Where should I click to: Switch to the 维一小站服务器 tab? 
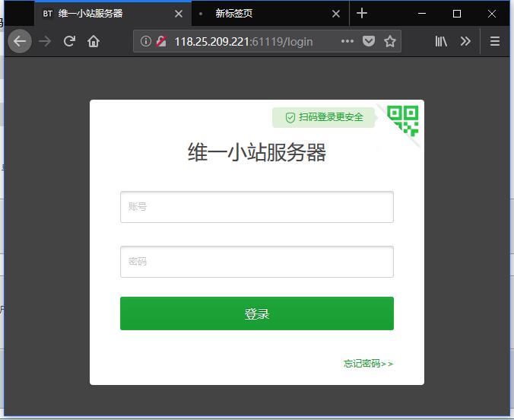(113, 14)
